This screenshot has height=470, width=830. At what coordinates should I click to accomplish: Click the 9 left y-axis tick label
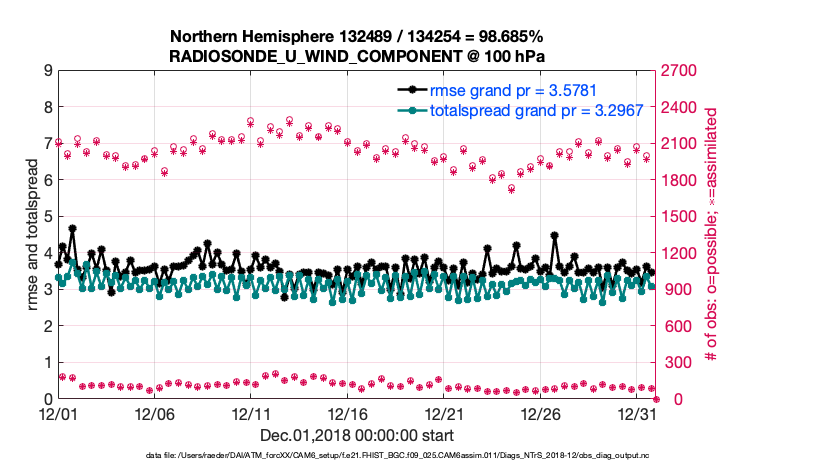[47, 71]
